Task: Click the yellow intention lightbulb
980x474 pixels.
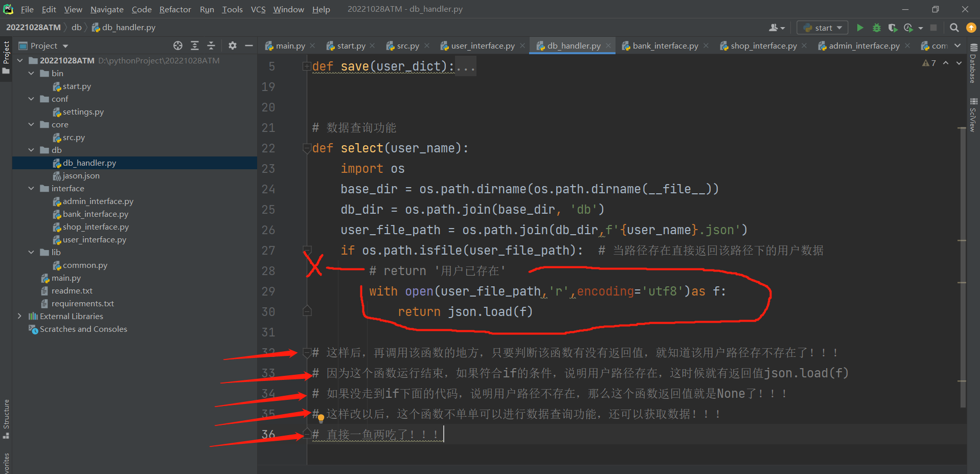Action: point(321,418)
